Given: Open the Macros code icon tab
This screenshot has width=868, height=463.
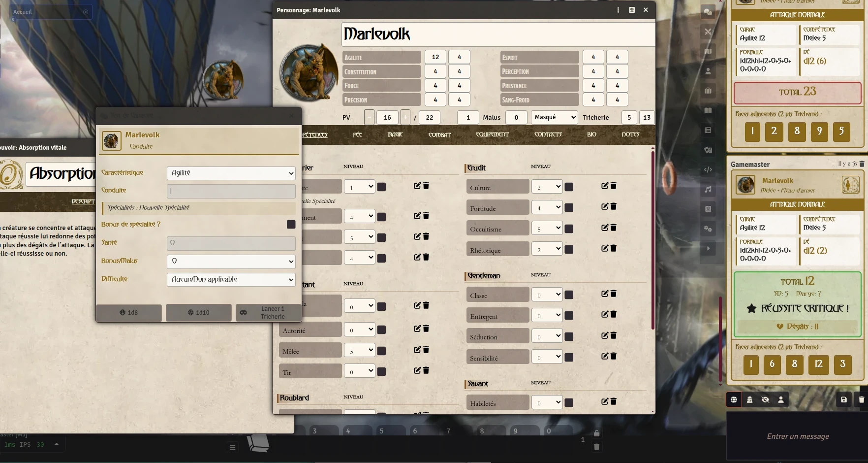Looking at the screenshot, I should 708,169.
